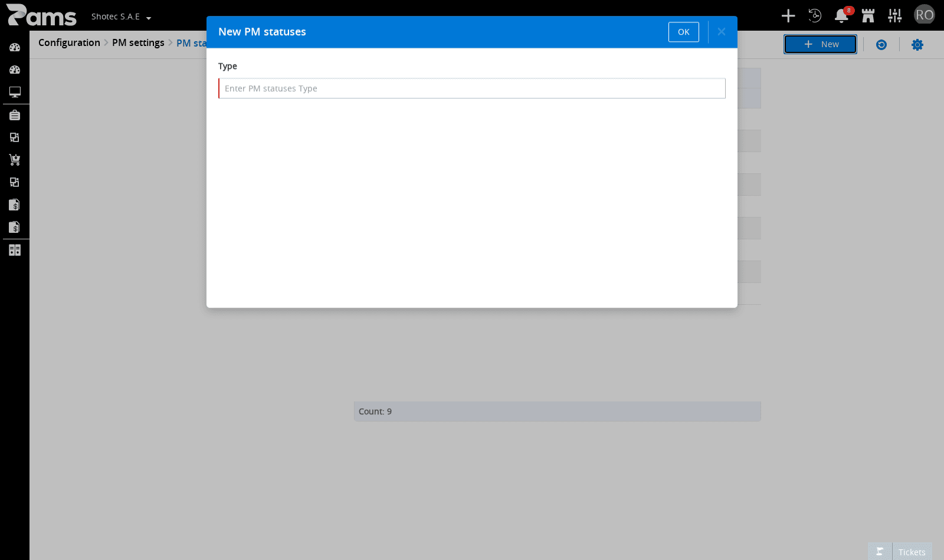Open the cabinet icon at sidebar bottom
Screen dimensions: 944x560
(x=15, y=250)
